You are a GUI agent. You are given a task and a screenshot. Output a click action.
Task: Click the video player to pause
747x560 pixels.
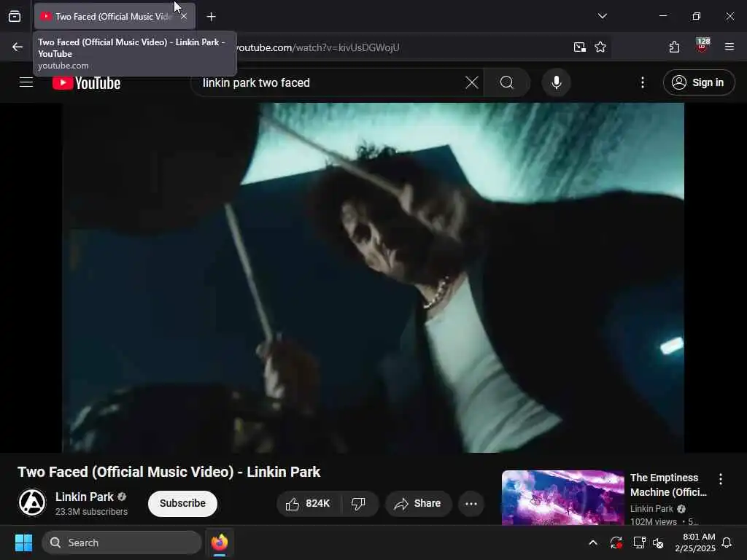373,278
